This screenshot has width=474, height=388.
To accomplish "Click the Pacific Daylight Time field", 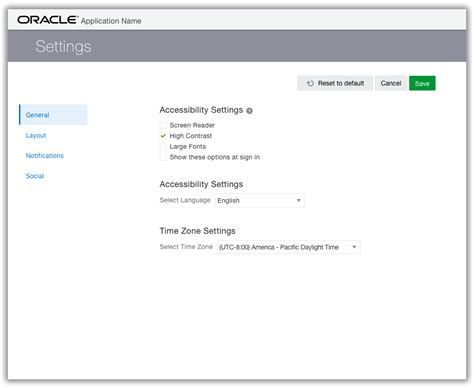I will tap(288, 247).
